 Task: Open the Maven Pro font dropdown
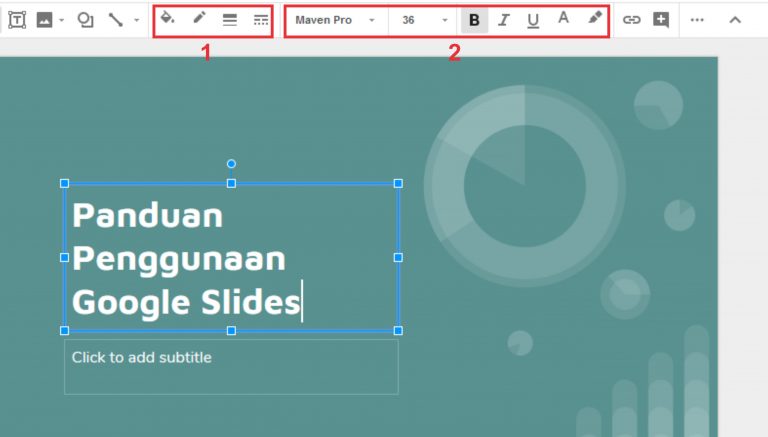tap(335, 20)
